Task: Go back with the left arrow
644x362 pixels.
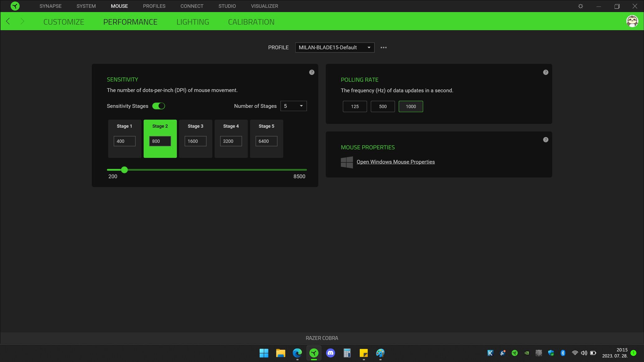Action: [x=8, y=21]
